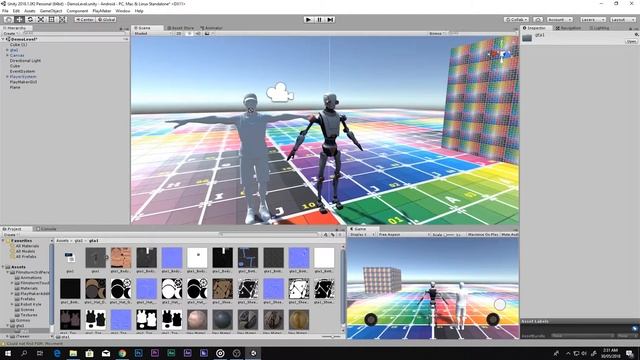Open the File menu
The width and height of the screenshot is (640, 360).
tap(5, 11)
